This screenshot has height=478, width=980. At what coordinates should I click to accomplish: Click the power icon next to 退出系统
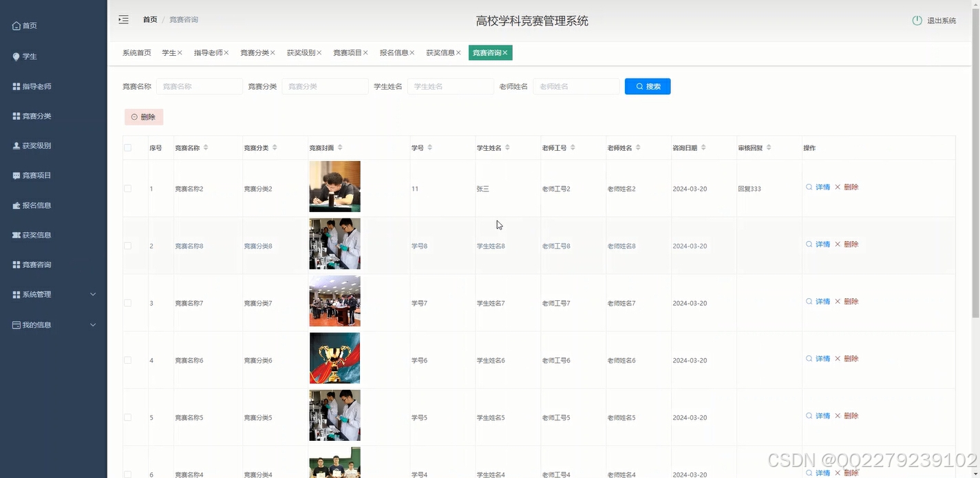tap(917, 21)
